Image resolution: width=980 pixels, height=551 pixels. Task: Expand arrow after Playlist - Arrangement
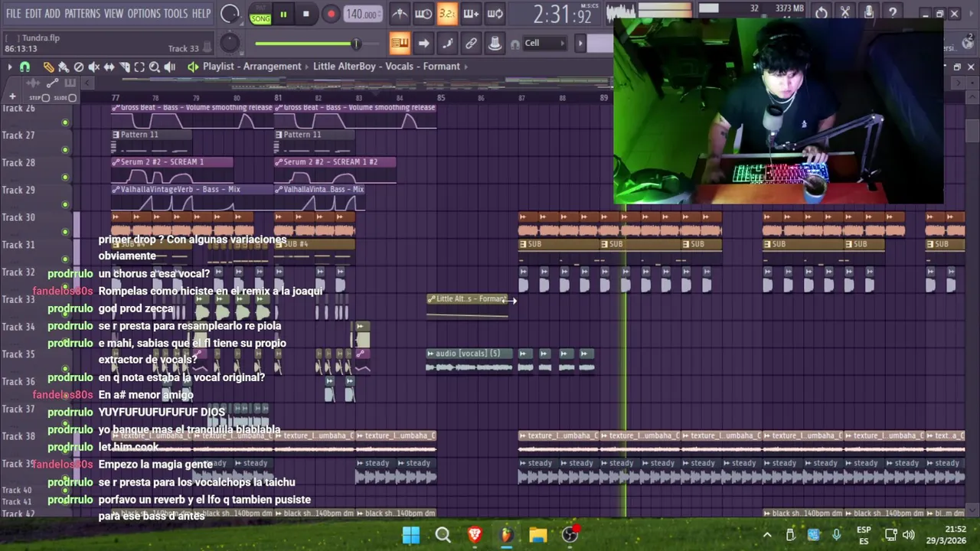307,67
